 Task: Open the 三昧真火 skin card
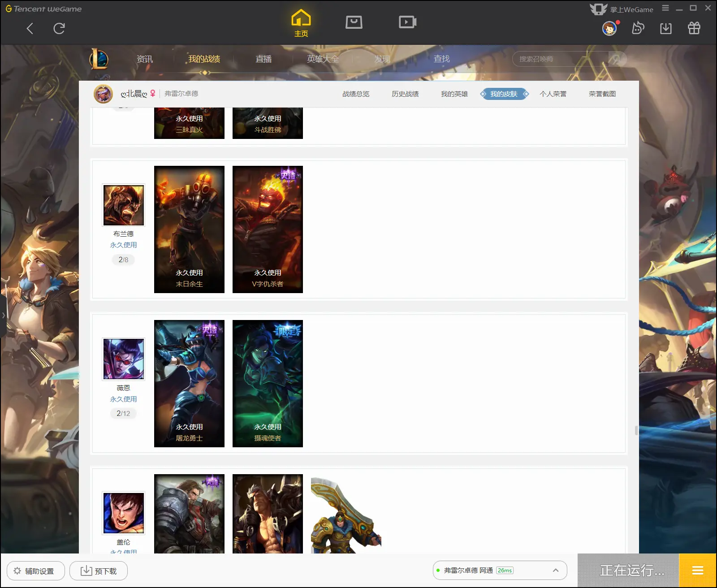[x=189, y=123]
